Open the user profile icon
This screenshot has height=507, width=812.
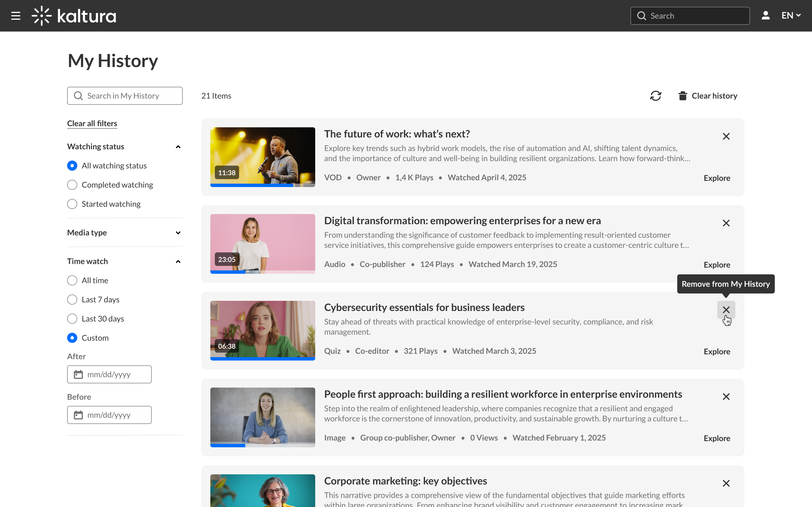click(765, 16)
